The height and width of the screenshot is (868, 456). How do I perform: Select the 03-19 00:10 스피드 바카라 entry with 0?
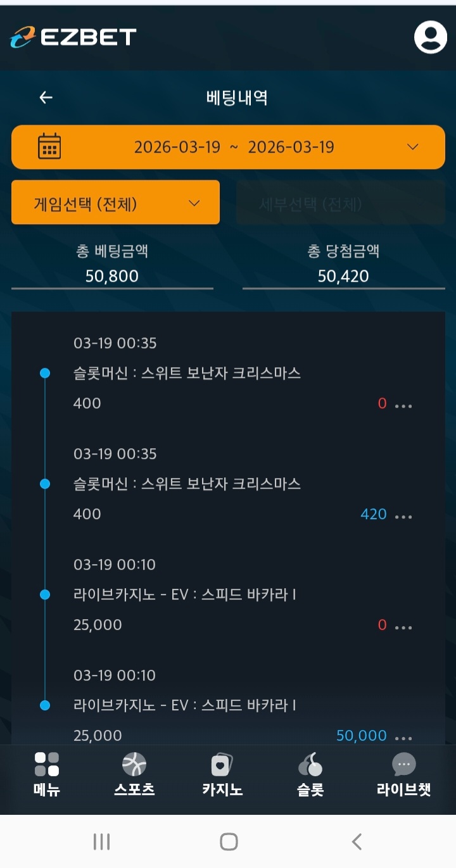point(184,595)
